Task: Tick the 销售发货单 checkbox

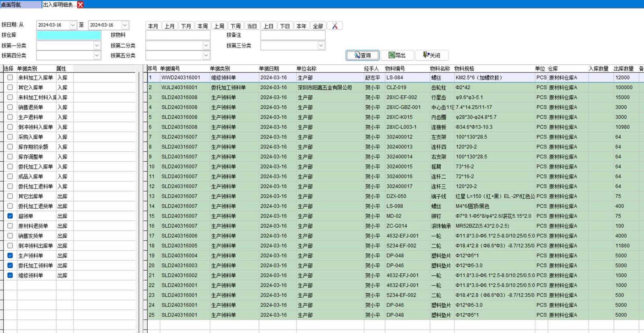Action: [10, 236]
